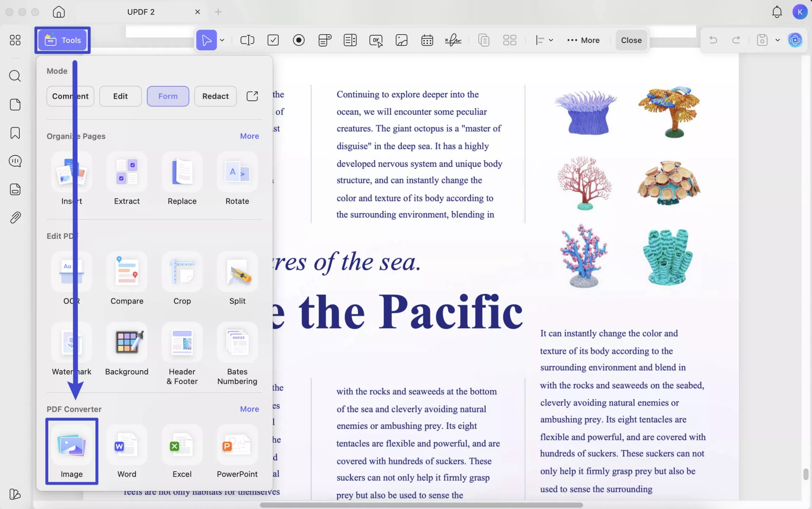Viewport: 812px width, 509px height.
Task: Close the form toolbar
Action: click(x=631, y=40)
